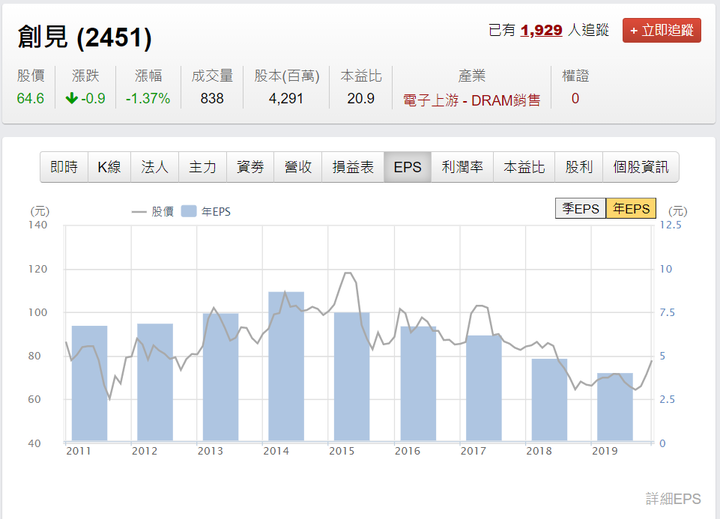Click the green down arrow change indicator
720x519 pixels.
click(71, 98)
